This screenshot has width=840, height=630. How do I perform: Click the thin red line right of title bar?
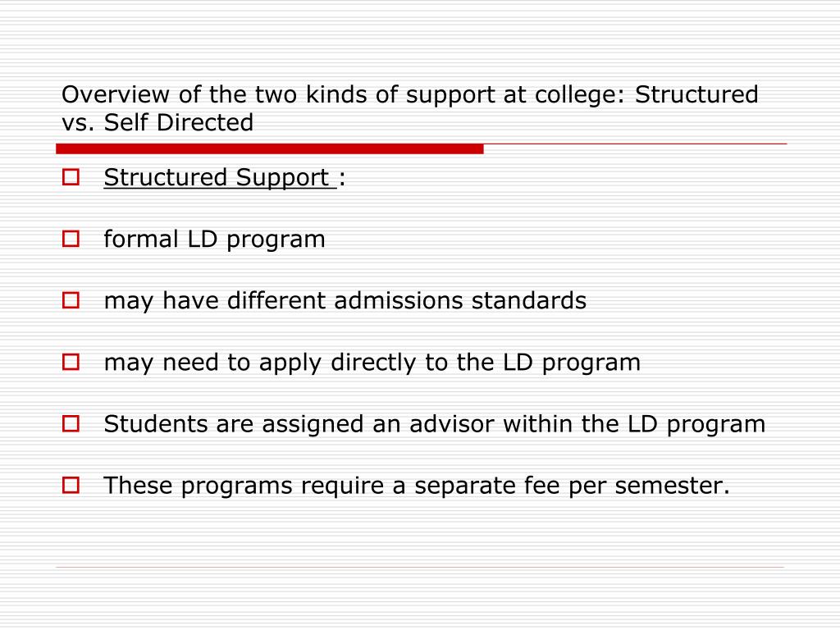(x=636, y=144)
